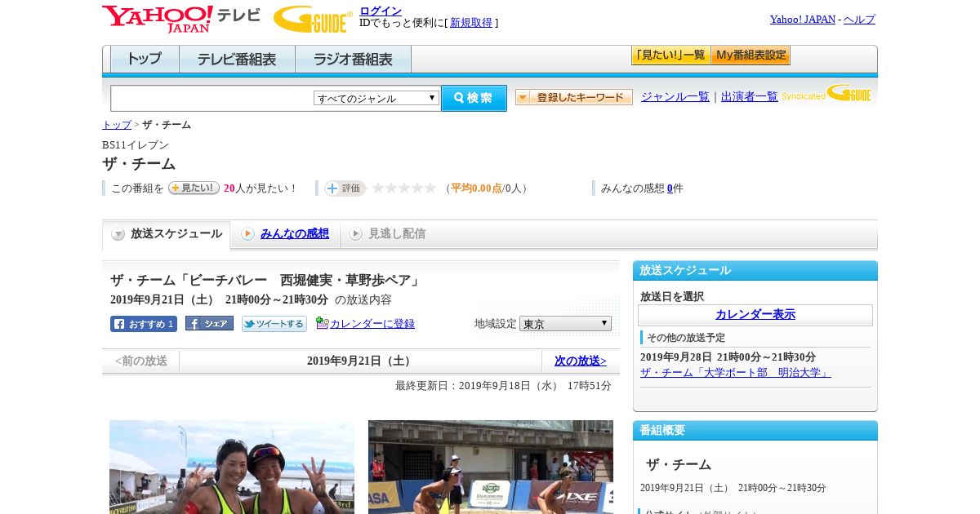This screenshot has height=514, width=980.
Task: Rate the program using the star rating
Action: click(404, 188)
